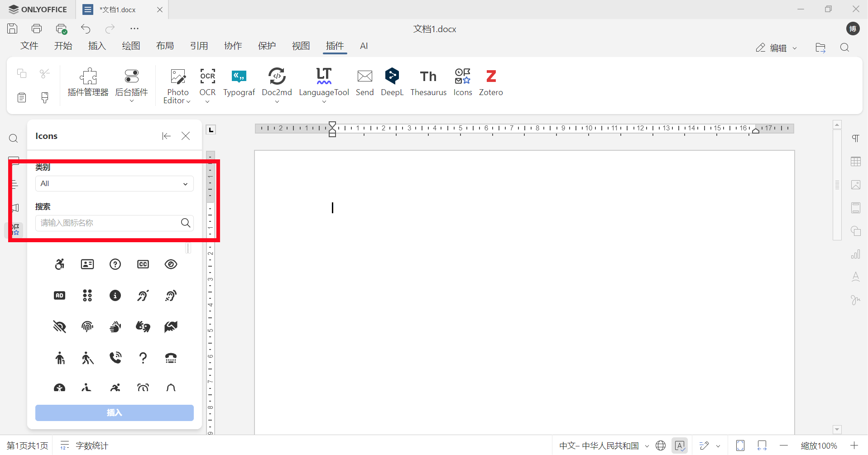This screenshot has width=868, height=455.
Task: Toggle spell checking in the status bar
Action: coord(680,445)
